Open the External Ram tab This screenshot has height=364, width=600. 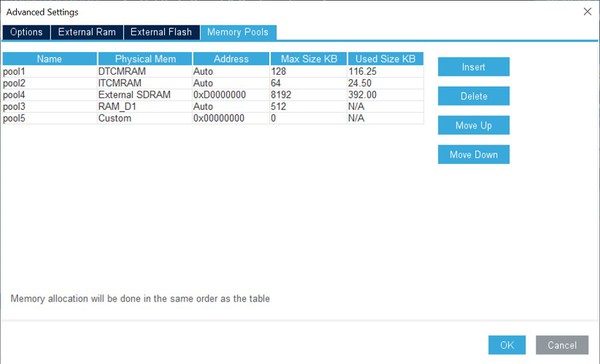87,32
